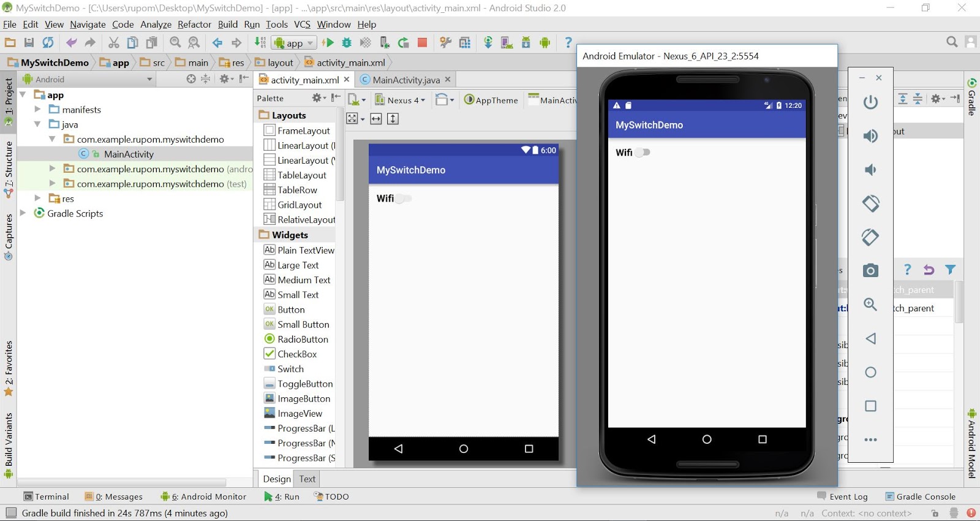Close the activity_main.xml tab
The height and width of the screenshot is (521, 980).
[x=347, y=80]
